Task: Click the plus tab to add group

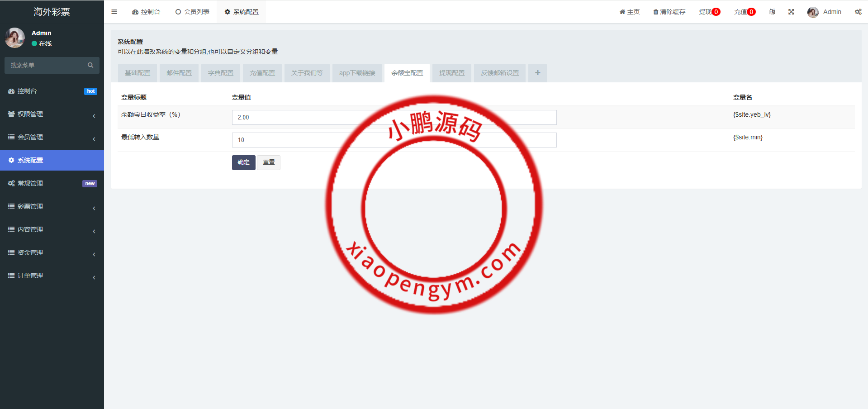Action: pos(537,73)
